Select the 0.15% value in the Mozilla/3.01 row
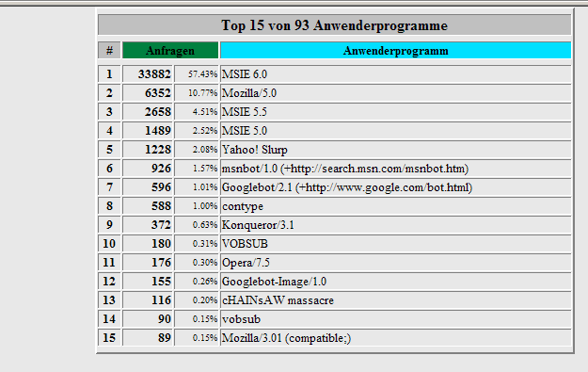Image resolution: width=588 pixels, height=372 pixels. coord(205,337)
